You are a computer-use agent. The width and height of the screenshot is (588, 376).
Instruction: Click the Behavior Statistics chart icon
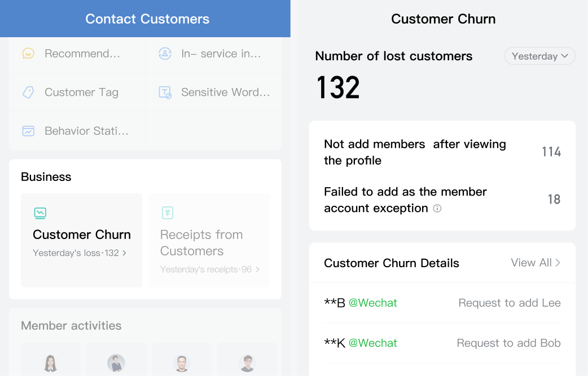click(x=28, y=131)
